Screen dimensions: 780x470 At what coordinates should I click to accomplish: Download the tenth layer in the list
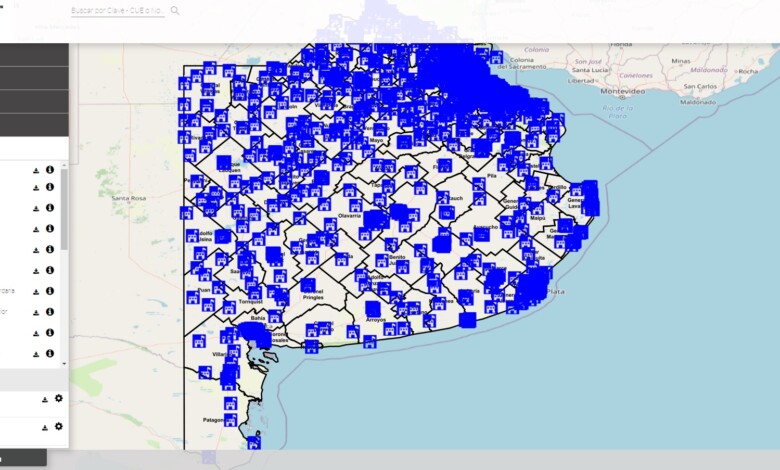click(36, 355)
